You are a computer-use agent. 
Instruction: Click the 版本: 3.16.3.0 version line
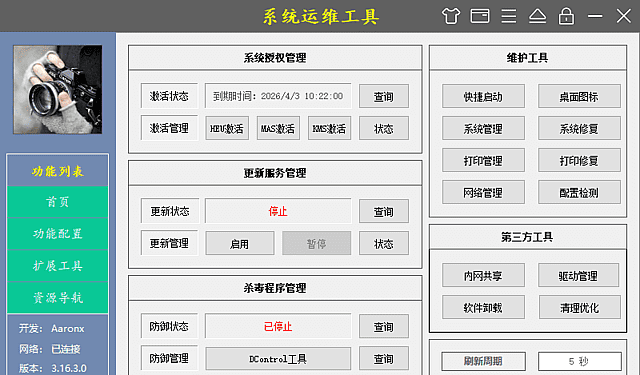[x=53, y=368]
